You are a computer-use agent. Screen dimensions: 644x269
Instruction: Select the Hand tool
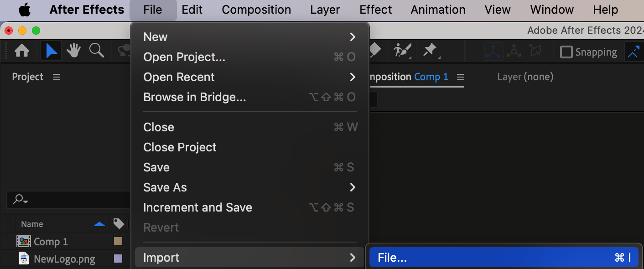tap(73, 51)
